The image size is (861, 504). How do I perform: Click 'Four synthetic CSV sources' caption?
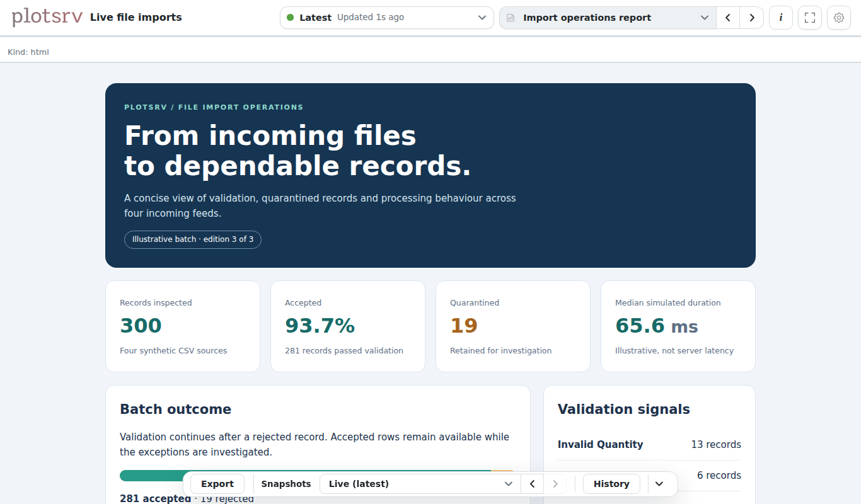(173, 351)
